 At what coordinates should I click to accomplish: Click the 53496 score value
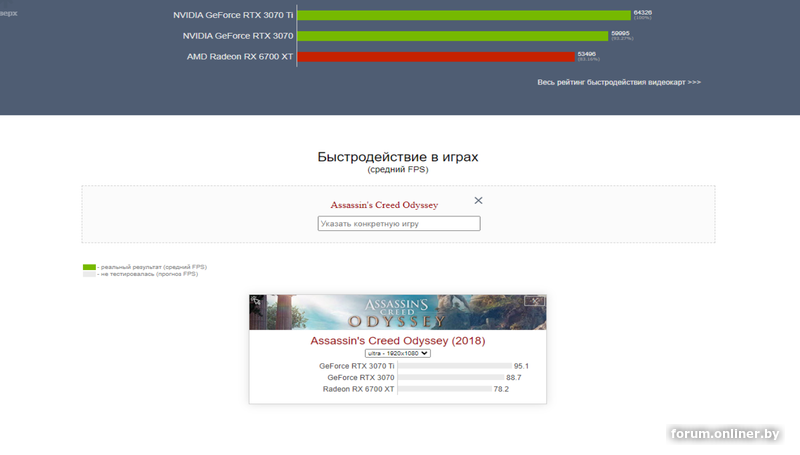tap(587, 54)
